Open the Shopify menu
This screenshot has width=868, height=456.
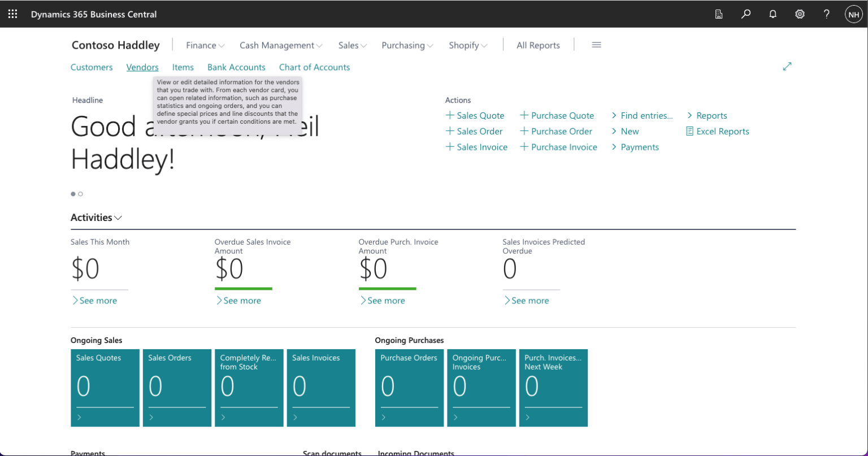click(x=467, y=45)
